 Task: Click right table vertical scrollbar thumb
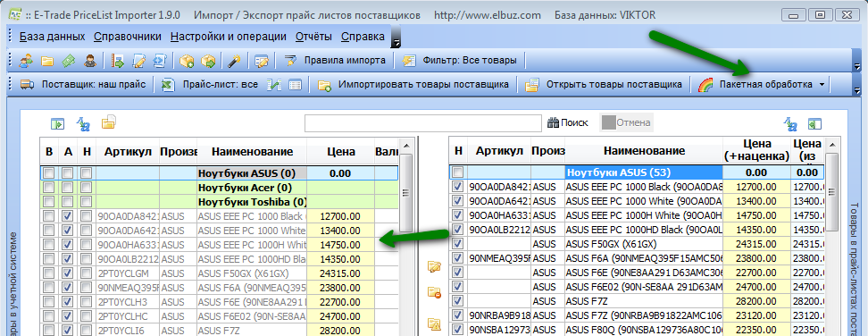(832, 191)
